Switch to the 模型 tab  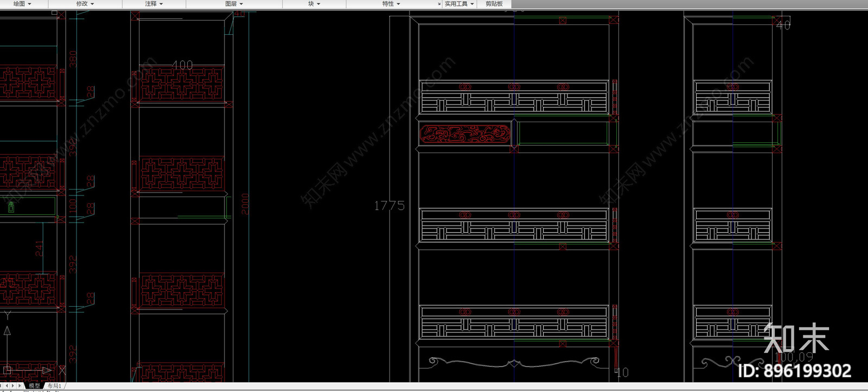tap(34, 385)
